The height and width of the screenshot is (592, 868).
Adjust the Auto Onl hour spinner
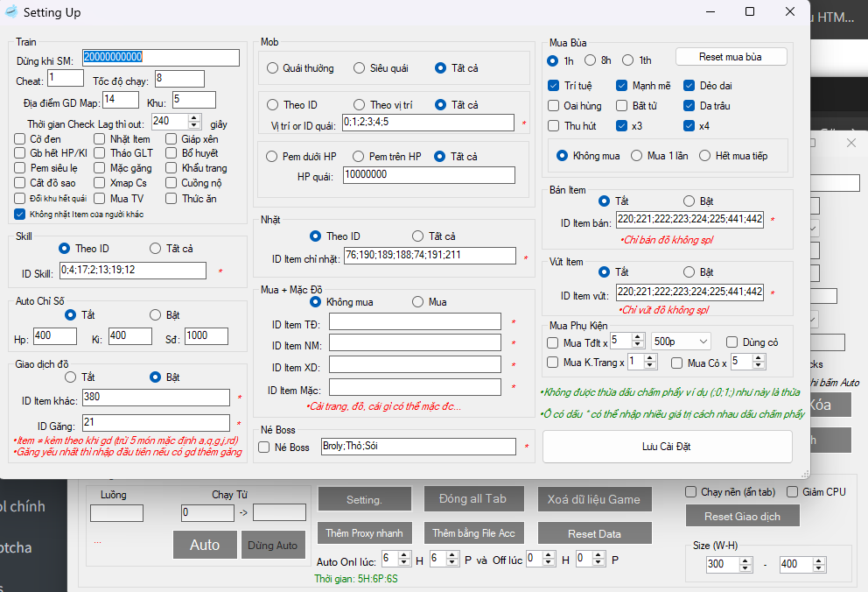coord(405,558)
